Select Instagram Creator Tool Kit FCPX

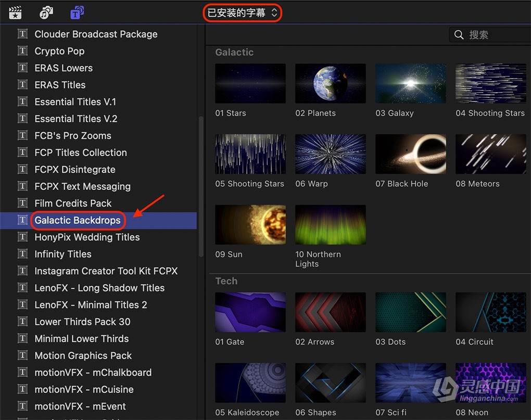pos(106,271)
